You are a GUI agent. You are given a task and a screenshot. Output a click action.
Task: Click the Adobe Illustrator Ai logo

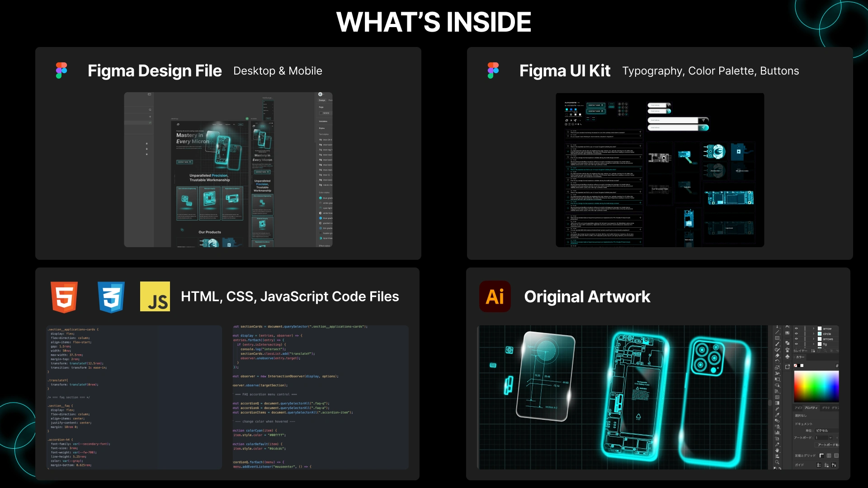click(495, 296)
